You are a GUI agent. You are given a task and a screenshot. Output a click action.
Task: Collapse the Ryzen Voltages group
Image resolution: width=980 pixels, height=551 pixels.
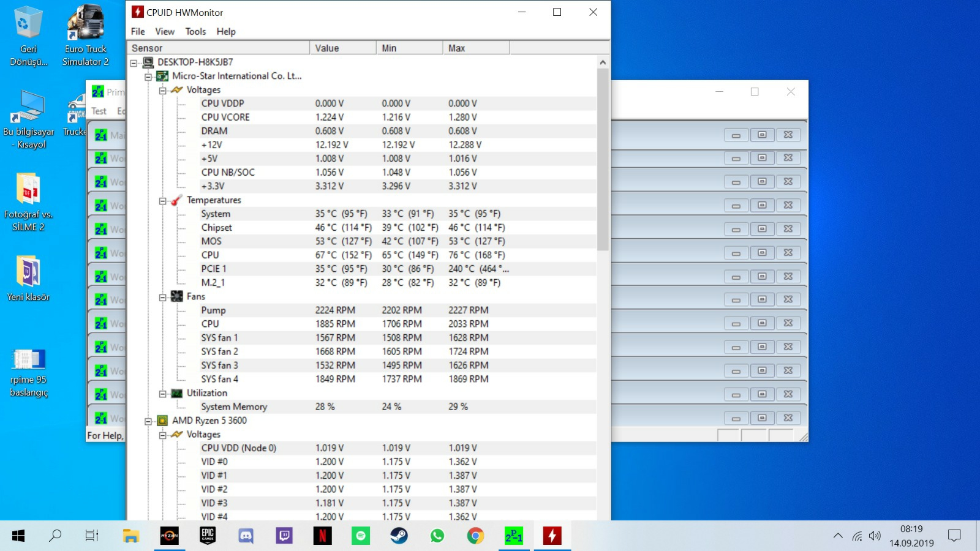pos(163,435)
